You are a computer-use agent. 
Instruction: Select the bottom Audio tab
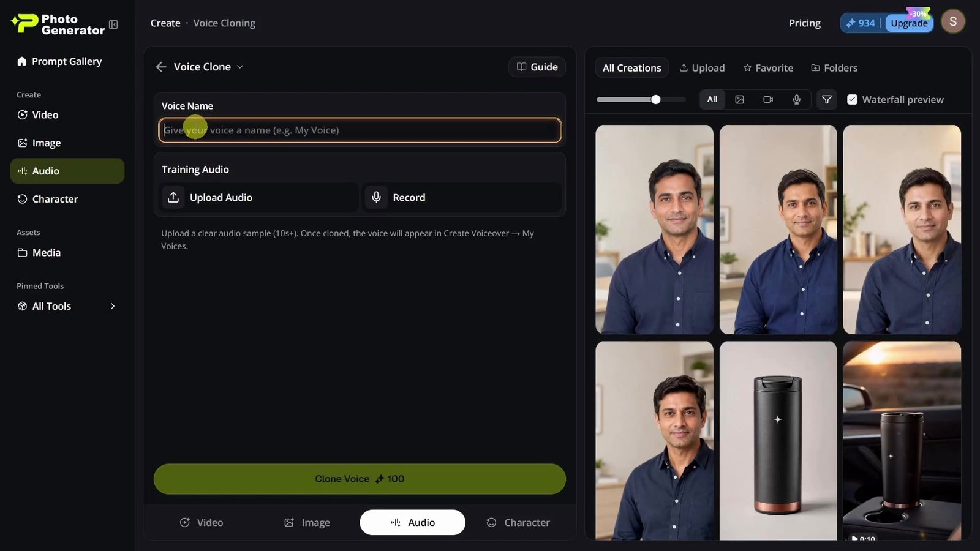(412, 522)
